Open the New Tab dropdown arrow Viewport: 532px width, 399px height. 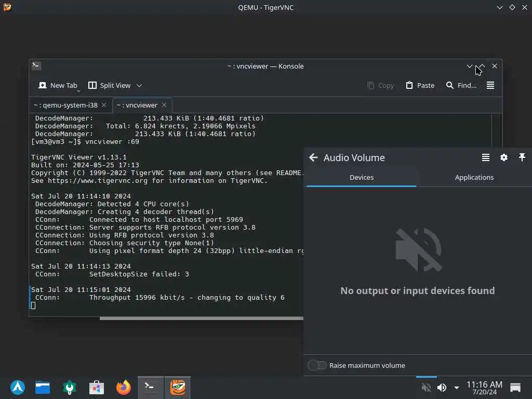click(x=78, y=91)
